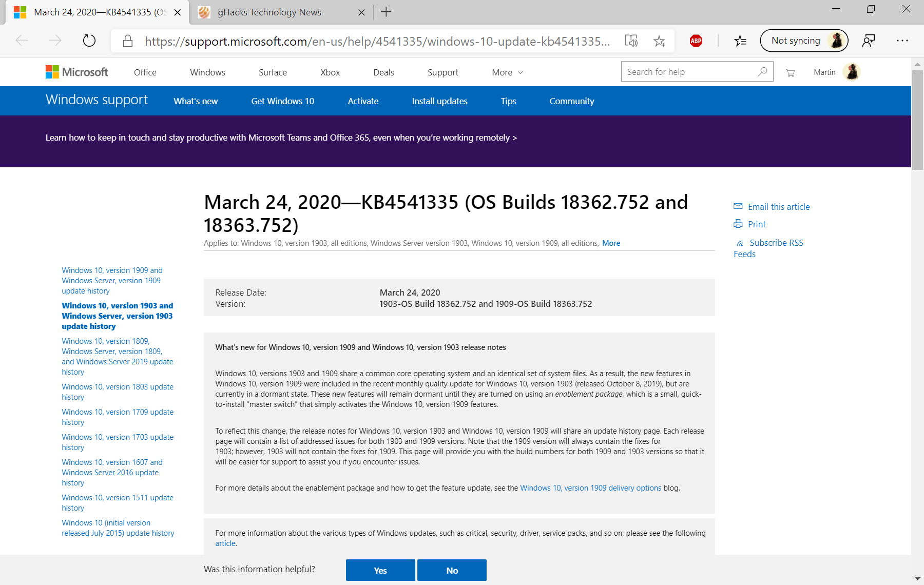Click the scrollbar down arrow
Image resolution: width=924 pixels, height=585 pixels.
click(x=917, y=579)
